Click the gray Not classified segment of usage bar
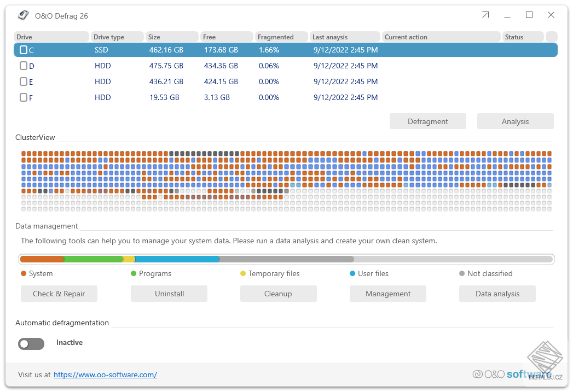573x392 pixels. tap(287, 259)
